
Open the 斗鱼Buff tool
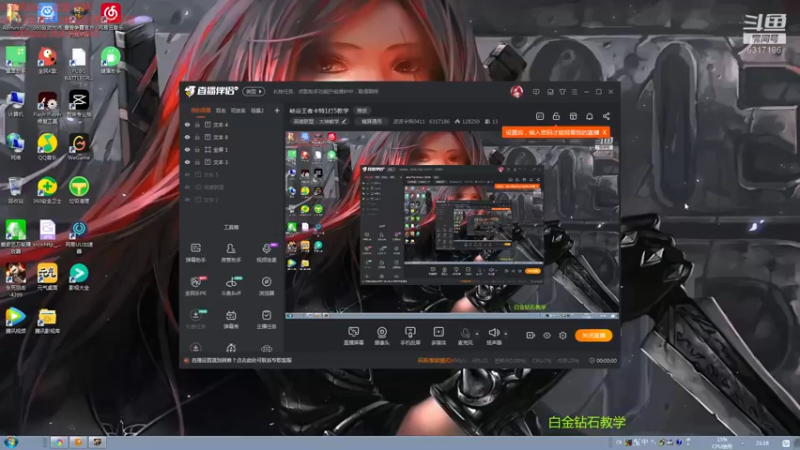pos(231,286)
